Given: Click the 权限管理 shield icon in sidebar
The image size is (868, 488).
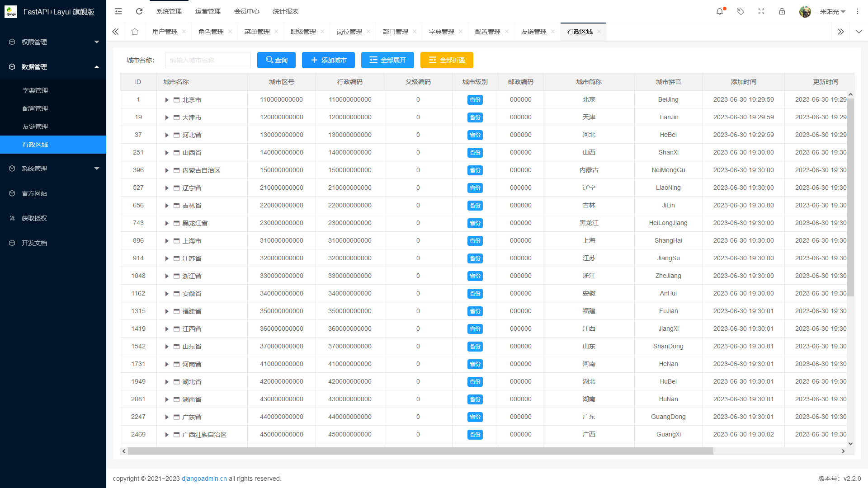Looking at the screenshot, I should tap(12, 42).
